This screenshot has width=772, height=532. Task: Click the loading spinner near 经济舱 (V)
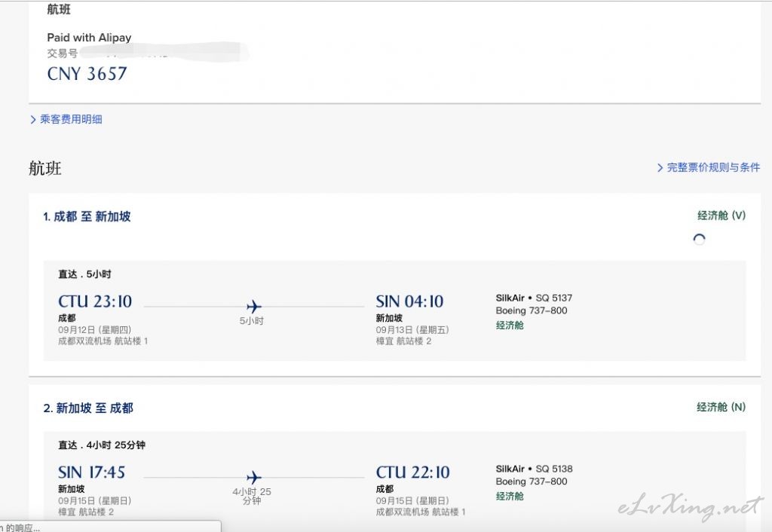point(699,240)
